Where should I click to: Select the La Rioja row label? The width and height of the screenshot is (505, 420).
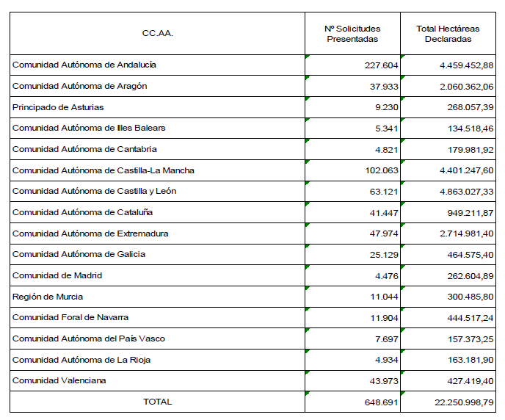[81, 360]
